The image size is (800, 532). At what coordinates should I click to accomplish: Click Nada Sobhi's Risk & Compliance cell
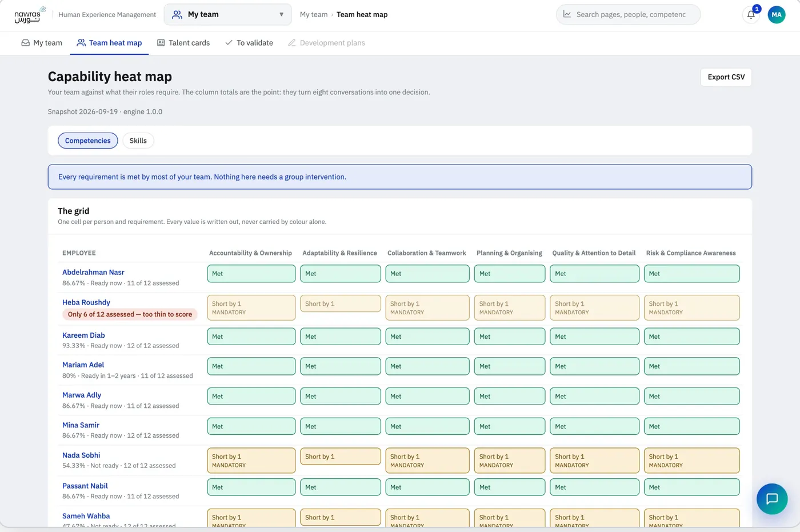pyautogui.click(x=692, y=461)
